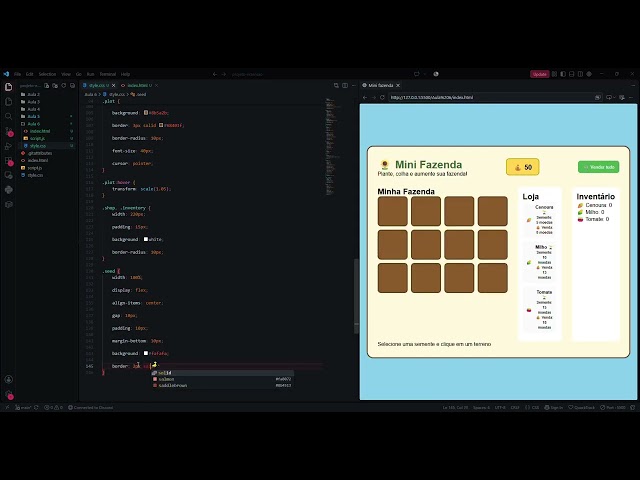Click New File icon in explorer header

coord(47,86)
